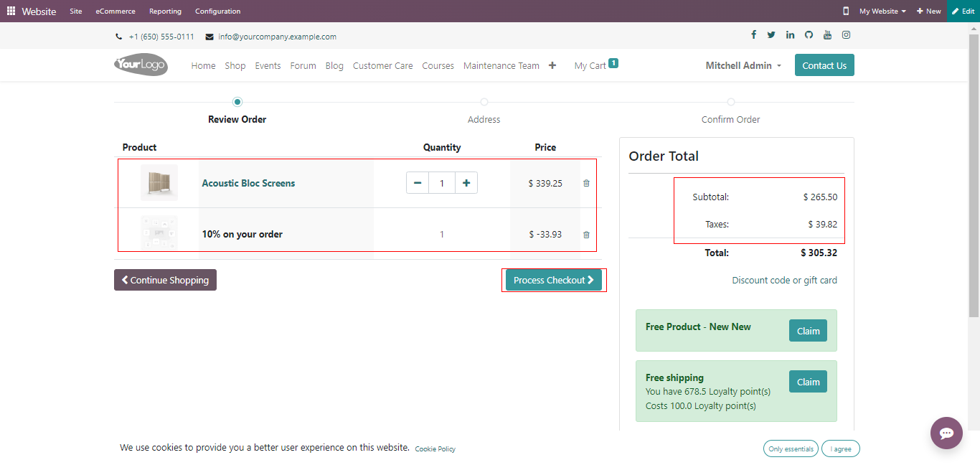
Task: Click the Process Checkout button
Action: point(553,280)
